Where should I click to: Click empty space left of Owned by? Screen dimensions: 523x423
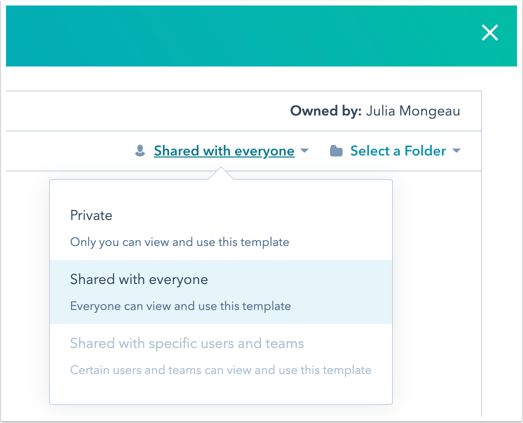click(147, 111)
